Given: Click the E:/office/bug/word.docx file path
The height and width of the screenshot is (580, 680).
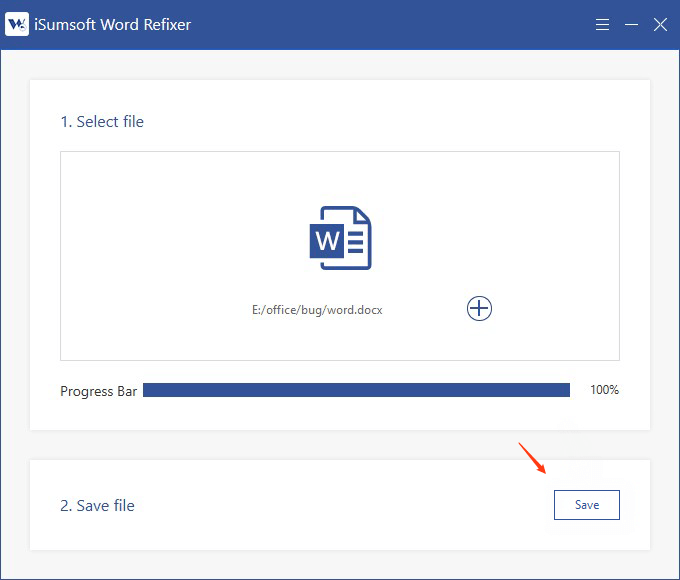Looking at the screenshot, I should pos(317,310).
